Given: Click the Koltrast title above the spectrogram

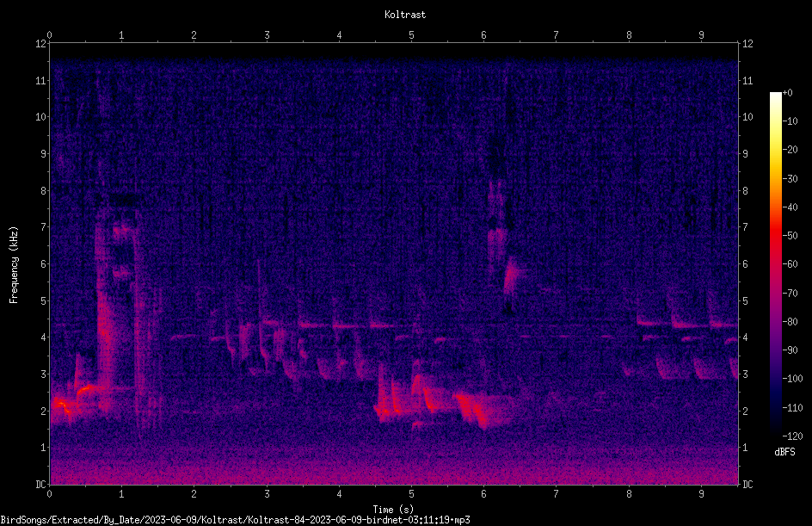Looking at the screenshot, I should [405, 15].
